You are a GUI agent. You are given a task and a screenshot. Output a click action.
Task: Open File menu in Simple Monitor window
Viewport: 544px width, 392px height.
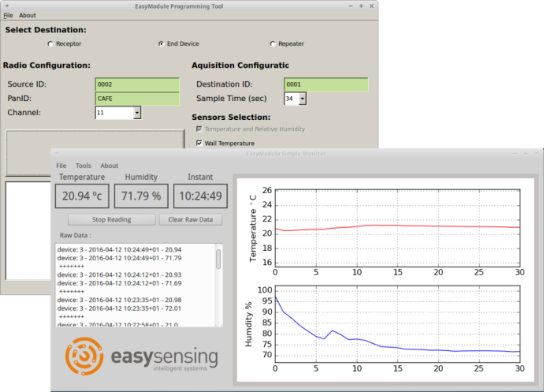61,166
